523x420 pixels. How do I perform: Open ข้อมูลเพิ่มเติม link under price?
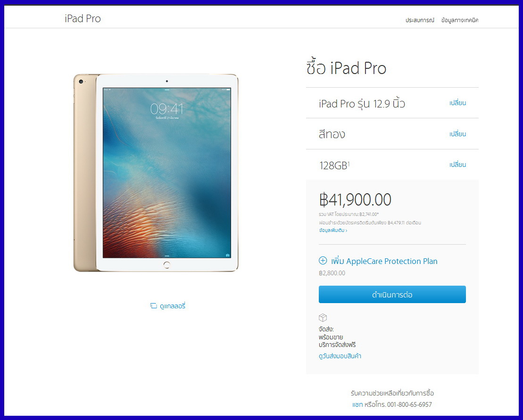coord(333,231)
